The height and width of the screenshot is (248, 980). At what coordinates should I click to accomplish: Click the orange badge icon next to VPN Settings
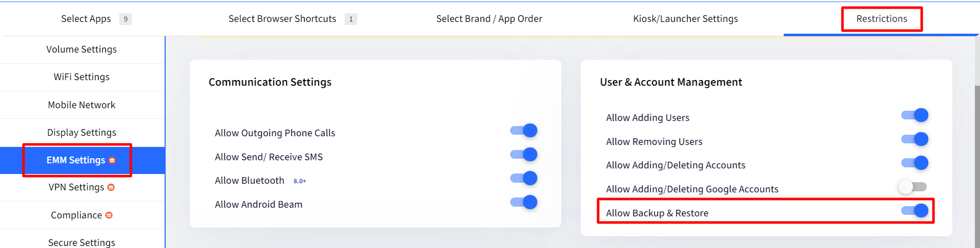pyautogui.click(x=111, y=187)
